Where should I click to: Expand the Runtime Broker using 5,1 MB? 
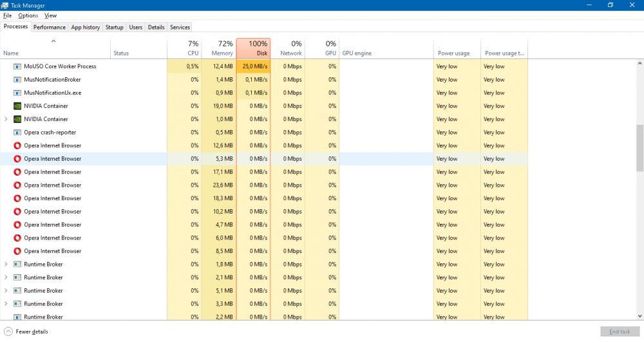[x=6, y=291]
